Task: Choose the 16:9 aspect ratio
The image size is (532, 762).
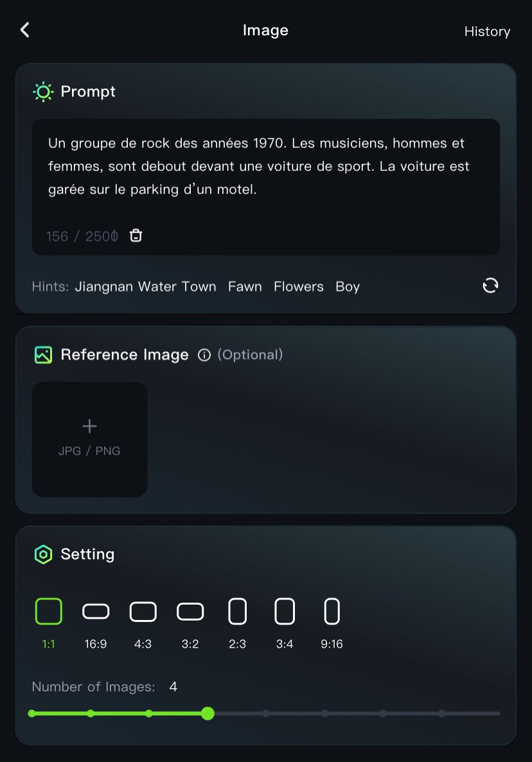Action: click(x=96, y=612)
